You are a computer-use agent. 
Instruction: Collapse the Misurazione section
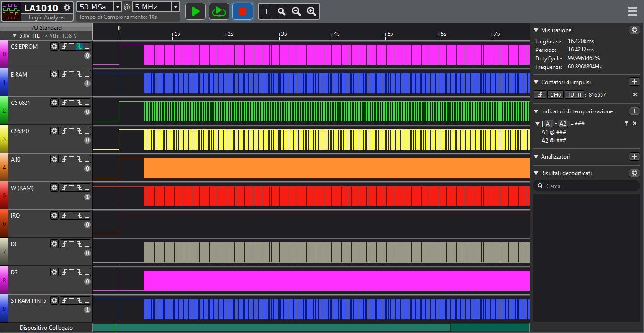pos(536,30)
